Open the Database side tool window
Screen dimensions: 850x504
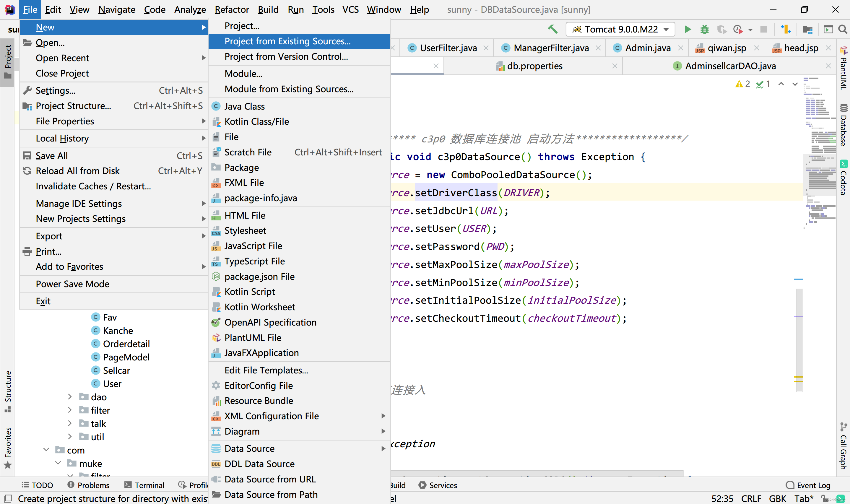[843, 125]
